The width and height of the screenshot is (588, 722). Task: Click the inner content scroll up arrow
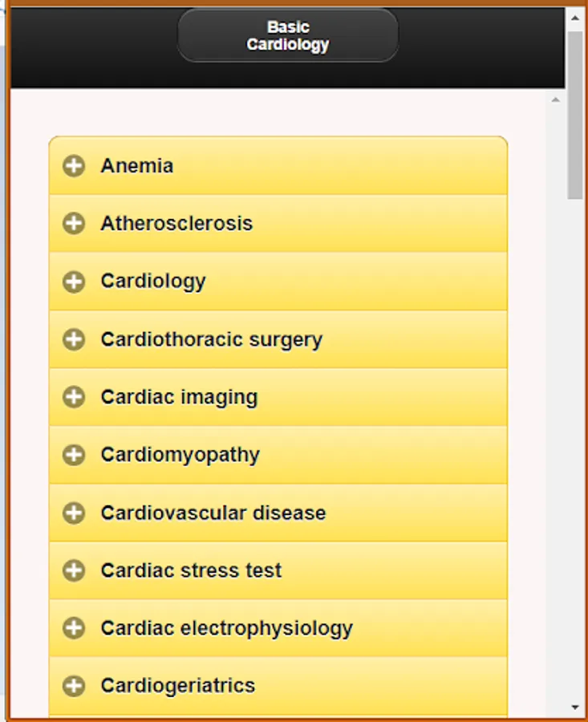(x=555, y=100)
